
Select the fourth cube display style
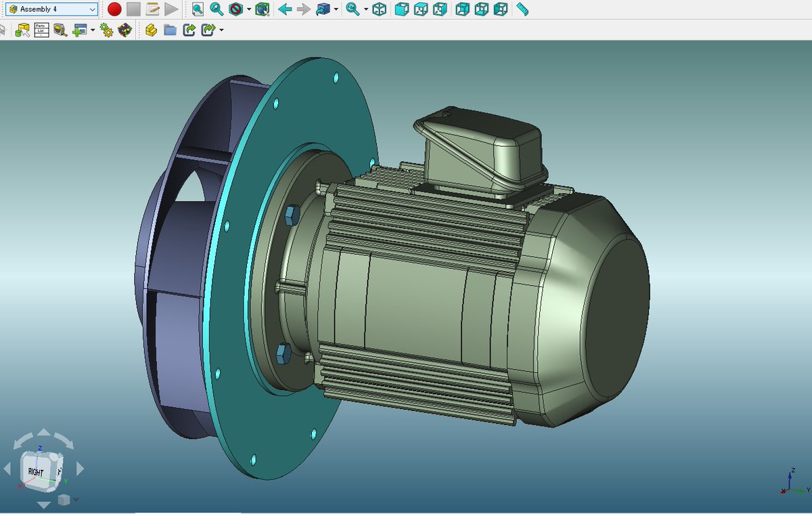pos(440,9)
